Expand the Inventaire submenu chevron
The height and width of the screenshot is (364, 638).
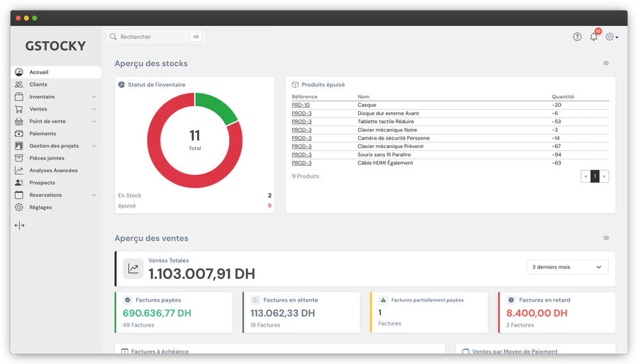pos(94,97)
